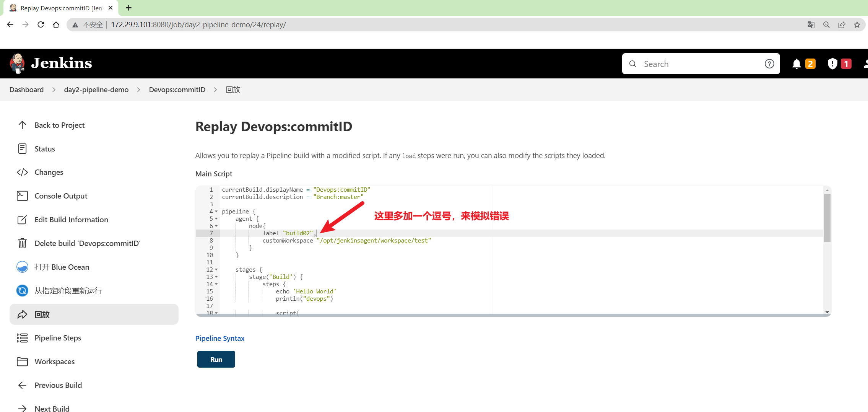The image size is (868, 412).
Task: Collapse the steps block fold arrow on line 14
Action: 216,284
